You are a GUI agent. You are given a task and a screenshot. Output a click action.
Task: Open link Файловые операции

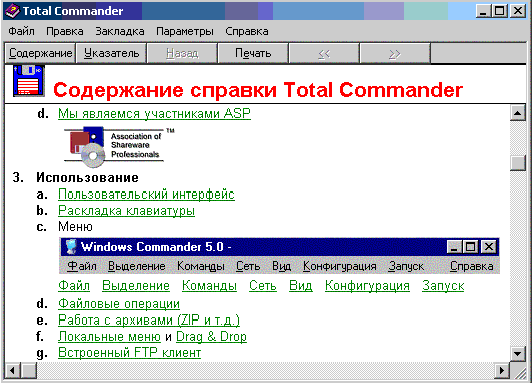coord(119,304)
